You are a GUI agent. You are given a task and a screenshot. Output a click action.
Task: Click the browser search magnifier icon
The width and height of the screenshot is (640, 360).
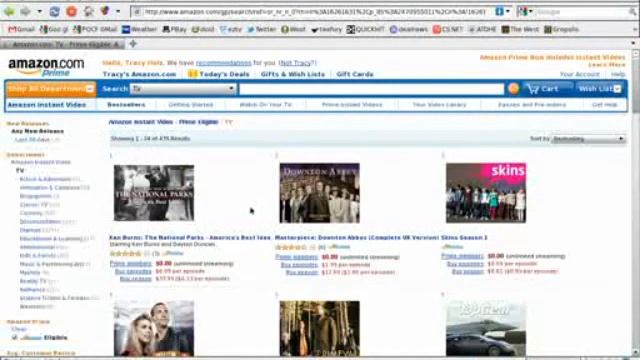pyautogui.click(x=632, y=12)
